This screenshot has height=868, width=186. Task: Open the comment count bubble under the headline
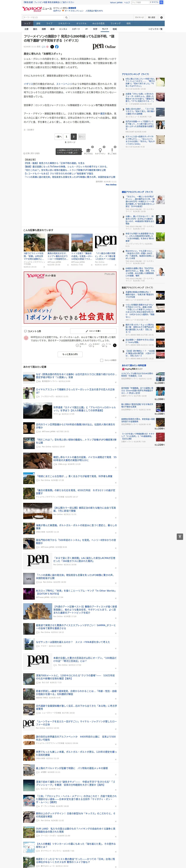coord(44,47)
